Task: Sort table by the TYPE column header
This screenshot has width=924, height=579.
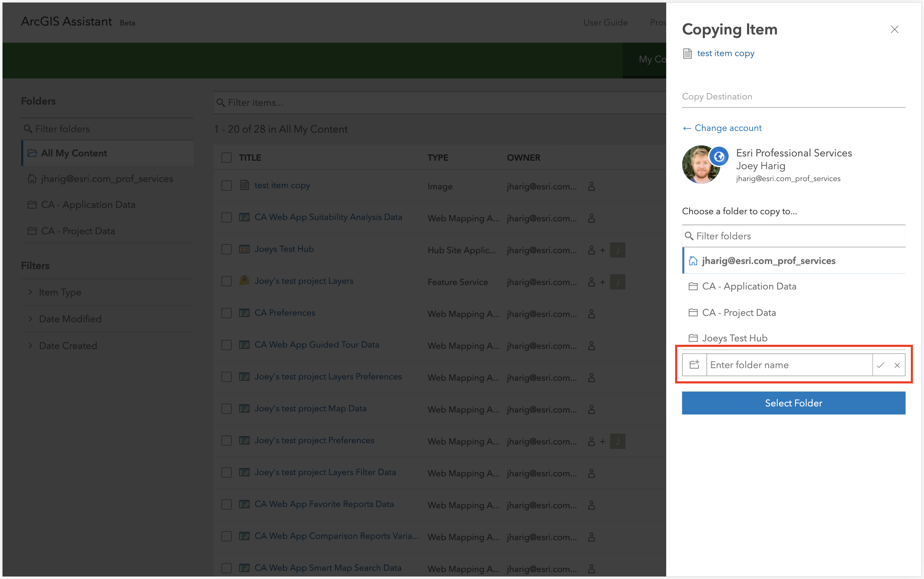Action: pos(438,158)
